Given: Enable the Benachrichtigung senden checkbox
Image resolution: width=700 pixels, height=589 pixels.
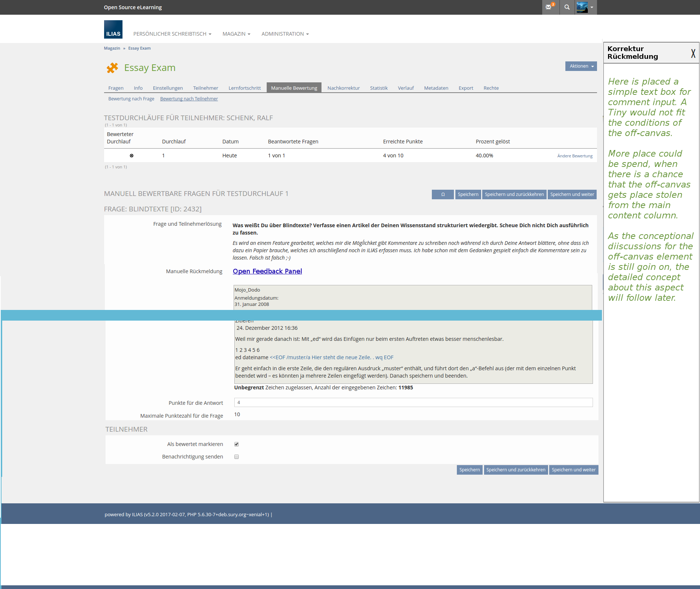Looking at the screenshot, I should (x=237, y=457).
